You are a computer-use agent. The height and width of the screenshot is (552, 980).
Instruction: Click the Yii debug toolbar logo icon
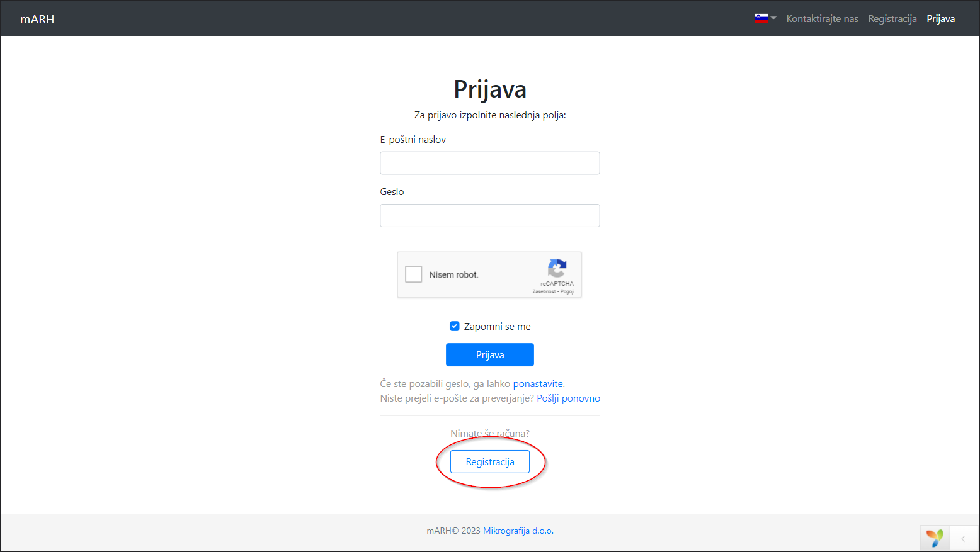click(x=935, y=538)
